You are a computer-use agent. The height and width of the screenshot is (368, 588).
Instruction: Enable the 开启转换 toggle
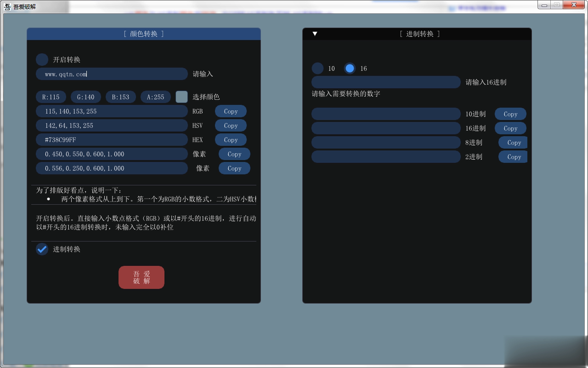coord(42,59)
